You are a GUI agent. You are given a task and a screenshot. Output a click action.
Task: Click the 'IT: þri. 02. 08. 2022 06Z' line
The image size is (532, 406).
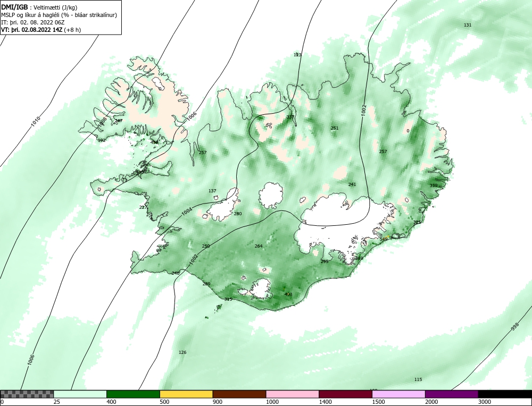(x=33, y=22)
